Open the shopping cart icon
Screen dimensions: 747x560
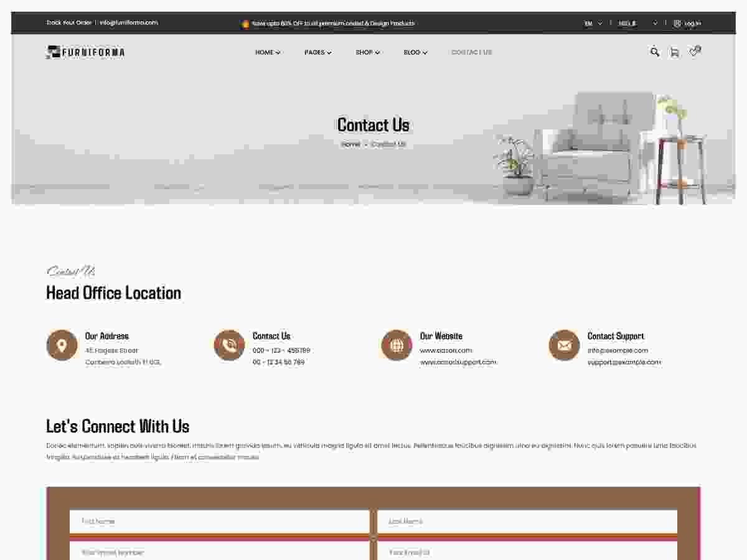click(x=674, y=52)
